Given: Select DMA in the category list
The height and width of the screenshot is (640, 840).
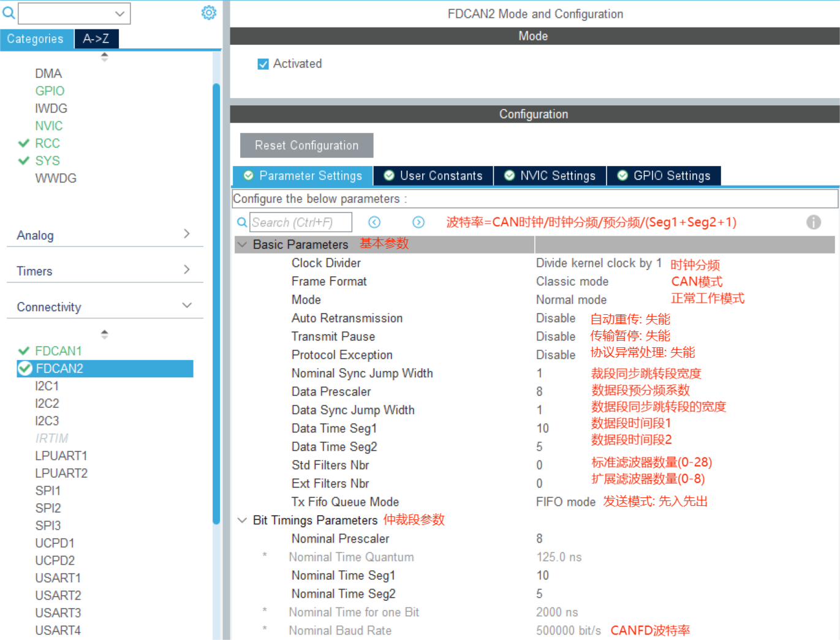Looking at the screenshot, I should point(48,73).
